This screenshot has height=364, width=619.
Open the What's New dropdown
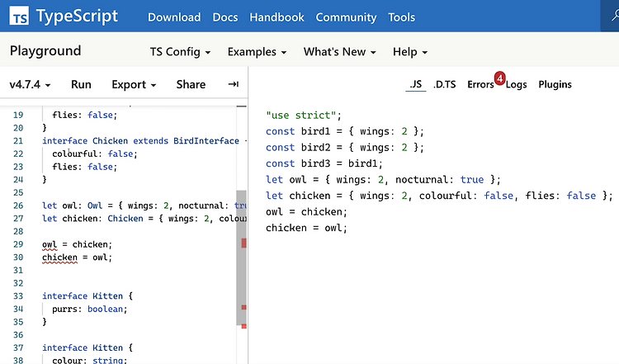[x=339, y=52]
